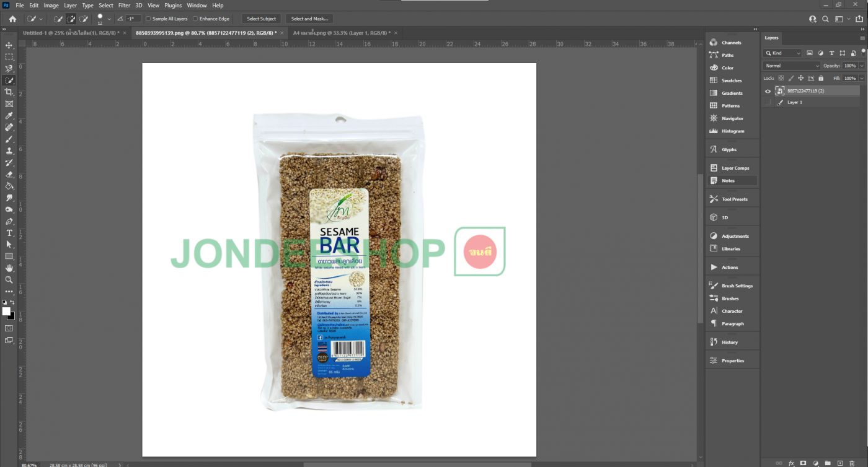The width and height of the screenshot is (868, 467).
Task: Open the Normal blend mode dropdown
Action: pyautogui.click(x=791, y=66)
